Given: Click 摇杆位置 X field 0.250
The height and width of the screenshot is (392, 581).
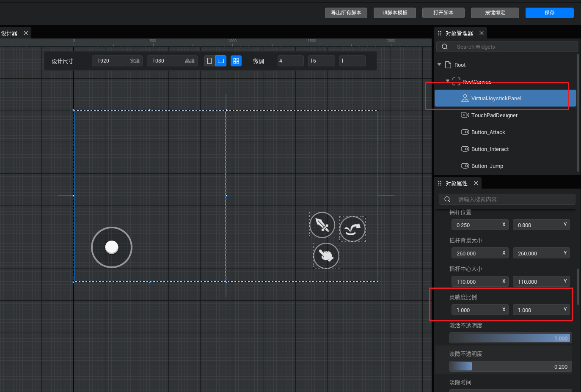Looking at the screenshot, I should [x=480, y=225].
